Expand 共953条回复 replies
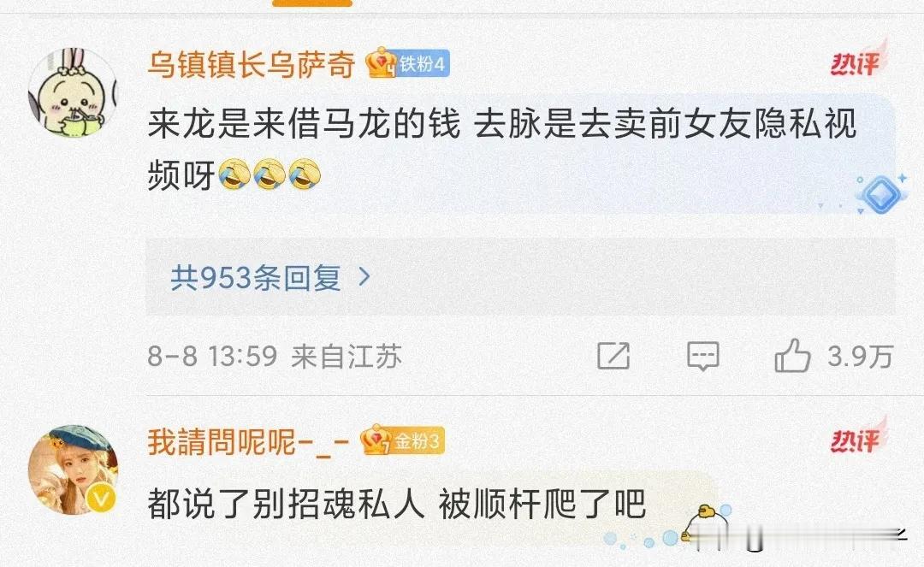The height and width of the screenshot is (567, 924). [x=520, y=277]
